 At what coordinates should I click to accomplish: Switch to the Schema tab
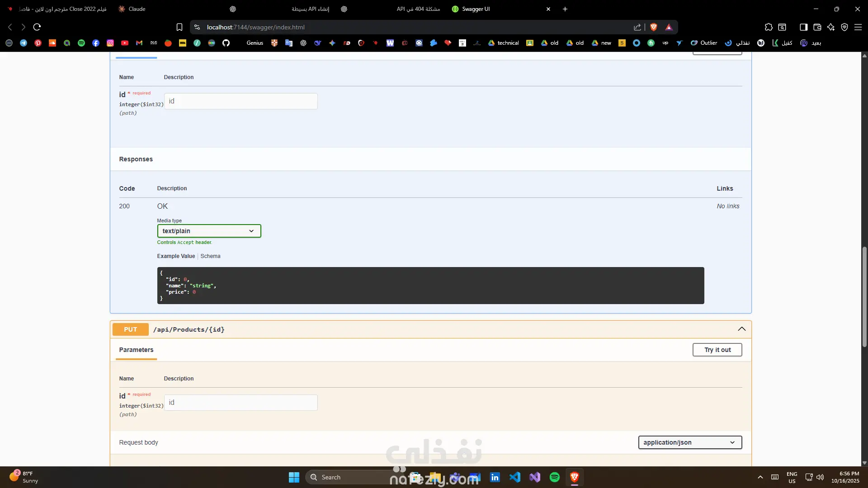tap(210, 256)
